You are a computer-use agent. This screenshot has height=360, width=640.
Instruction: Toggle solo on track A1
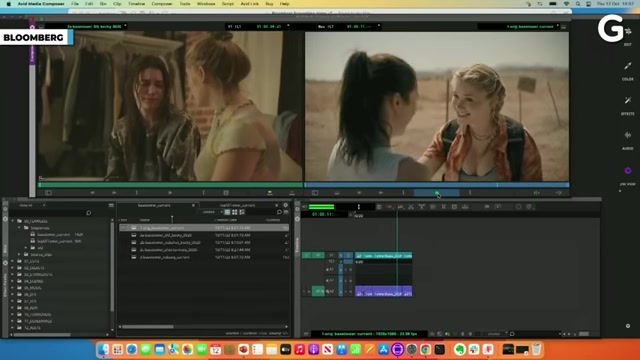pyautogui.click(x=346, y=270)
